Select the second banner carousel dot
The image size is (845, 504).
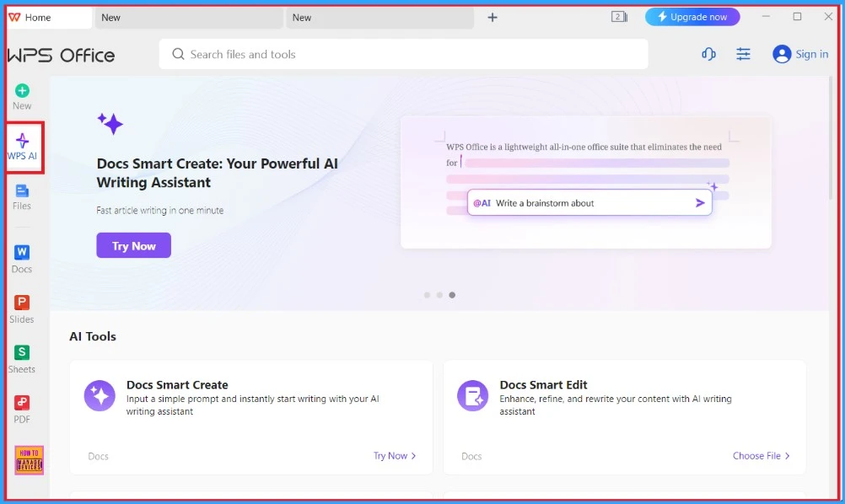tap(439, 295)
